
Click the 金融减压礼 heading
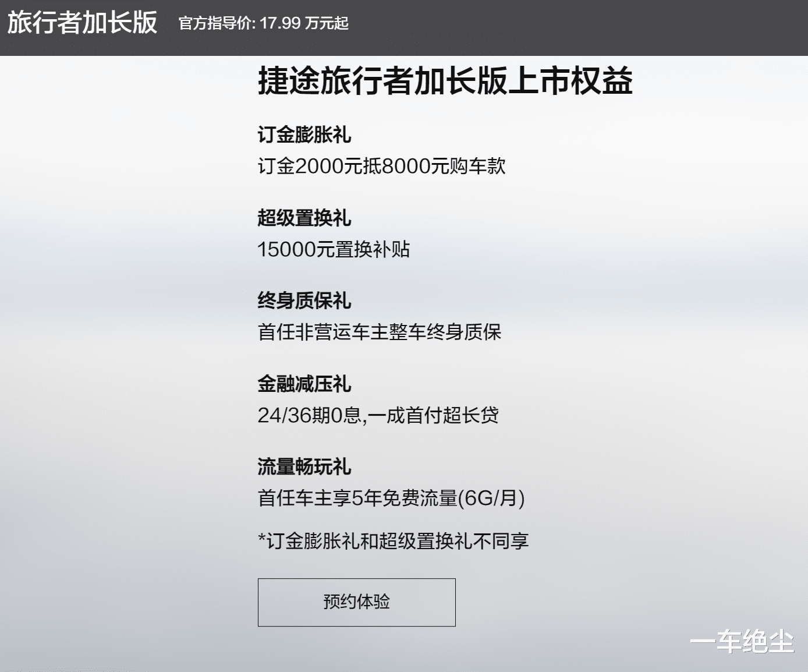304,384
